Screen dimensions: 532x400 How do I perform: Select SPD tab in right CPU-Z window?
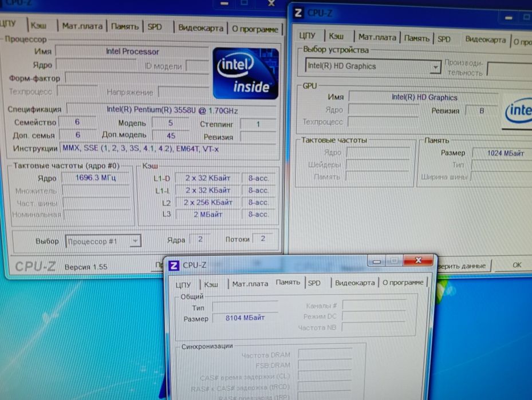pos(444,39)
